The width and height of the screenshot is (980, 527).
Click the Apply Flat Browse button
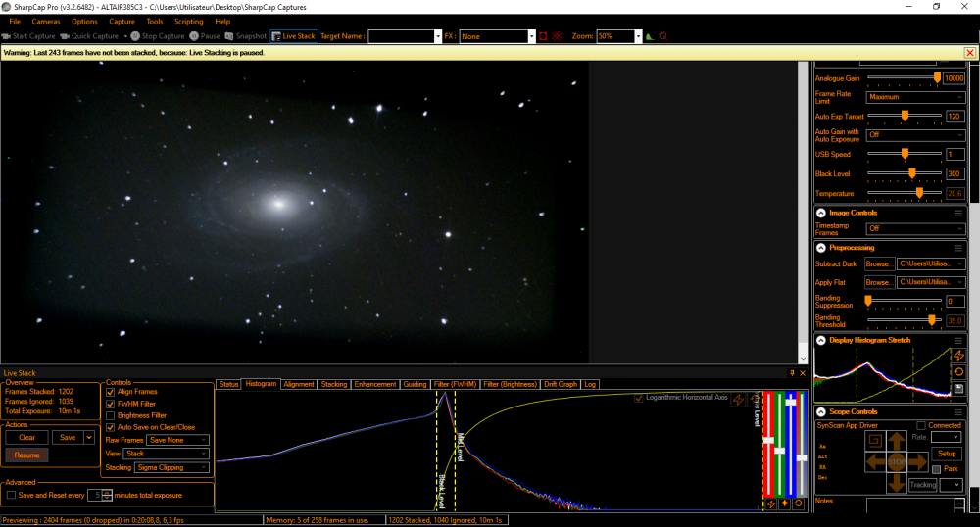[879, 282]
